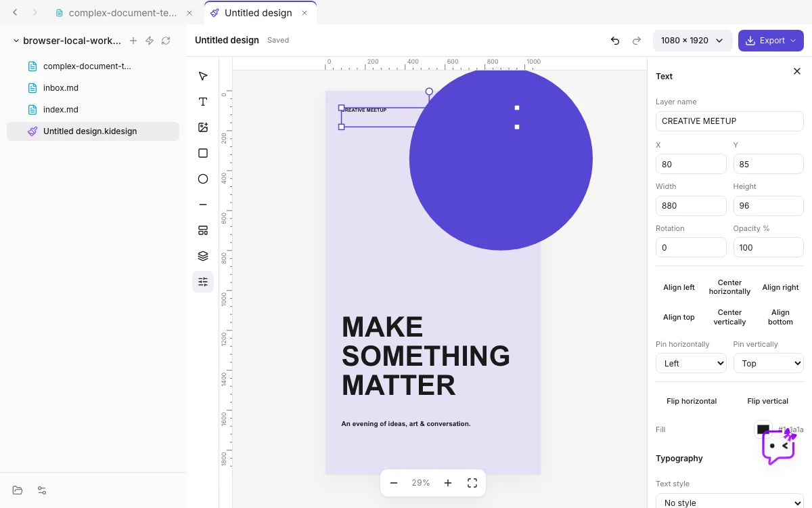
Task: Open folder icon at sidebar bottom
Action: click(18, 490)
